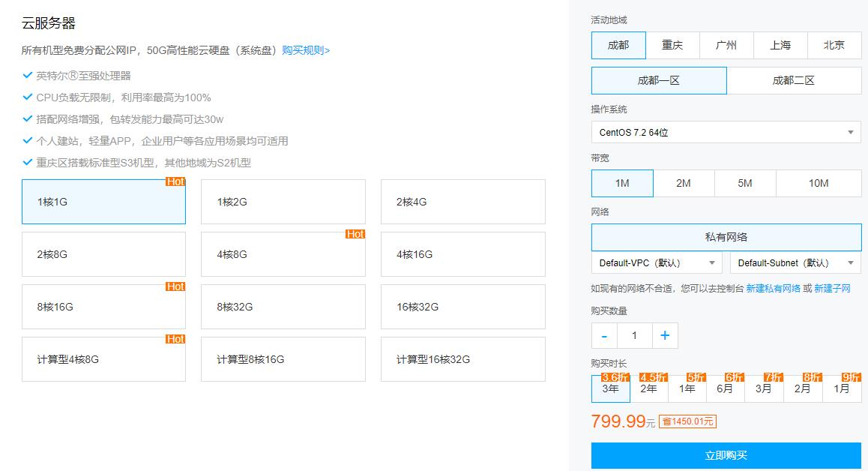Decrease purchase quantity with minus button
Image resolution: width=868 pixels, height=471 pixels.
(604, 336)
